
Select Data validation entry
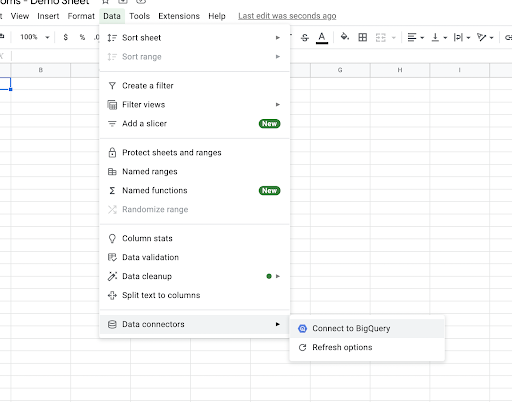[x=195, y=257]
